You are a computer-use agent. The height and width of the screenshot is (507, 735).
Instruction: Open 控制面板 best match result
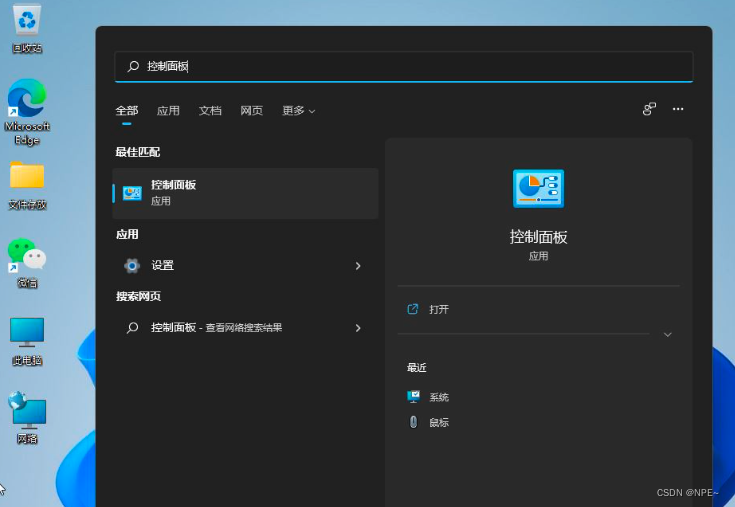click(x=245, y=193)
